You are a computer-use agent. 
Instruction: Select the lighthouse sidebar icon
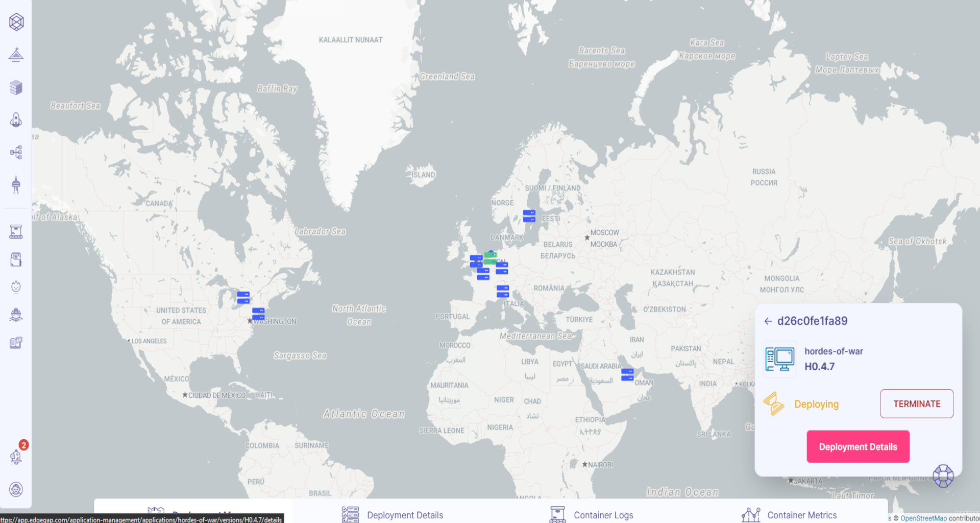click(16, 55)
